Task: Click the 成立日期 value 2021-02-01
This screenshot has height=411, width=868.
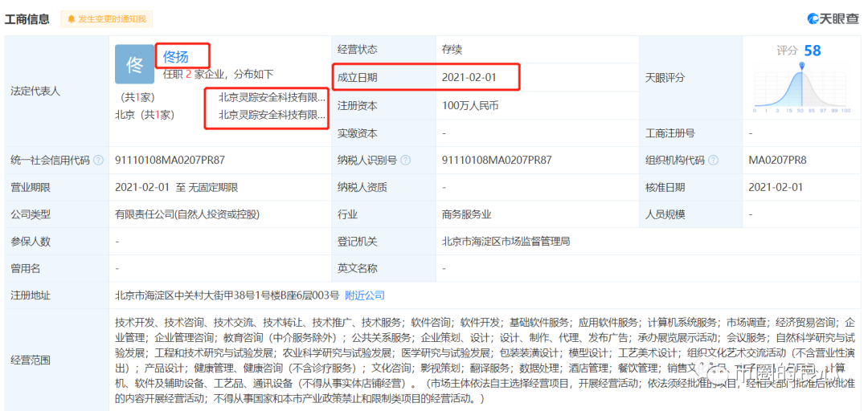Action: pos(469,77)
